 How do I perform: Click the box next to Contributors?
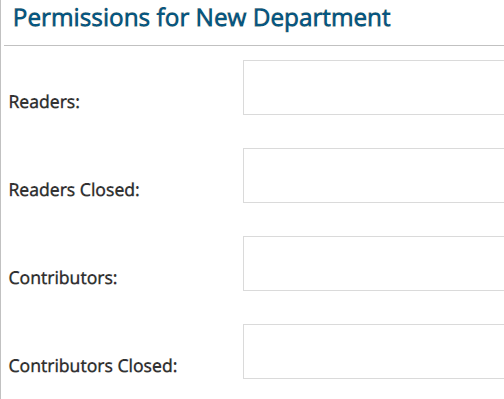click(x=374, y=263)
